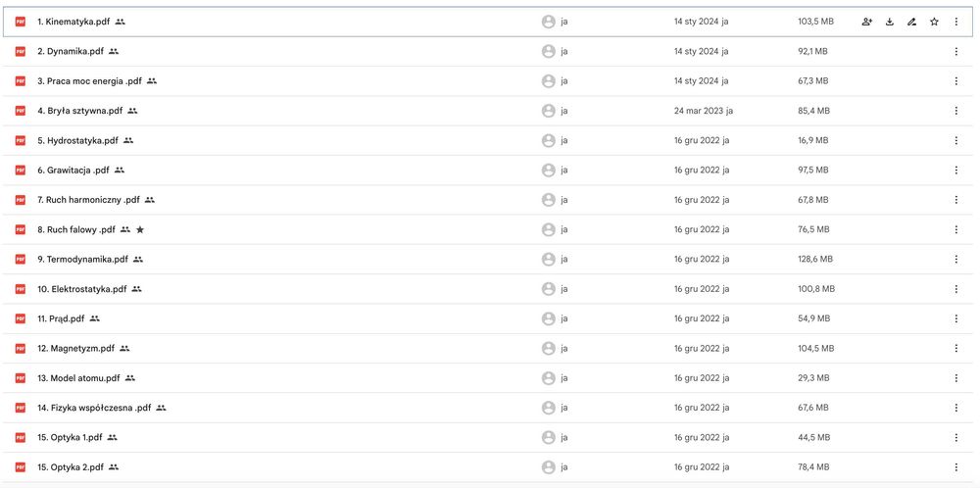The height and width of the screenshot is (488, 980).
Task: Open more actions for 3. Praca moc energia .pdf
Action: click(x=956, y=81)
